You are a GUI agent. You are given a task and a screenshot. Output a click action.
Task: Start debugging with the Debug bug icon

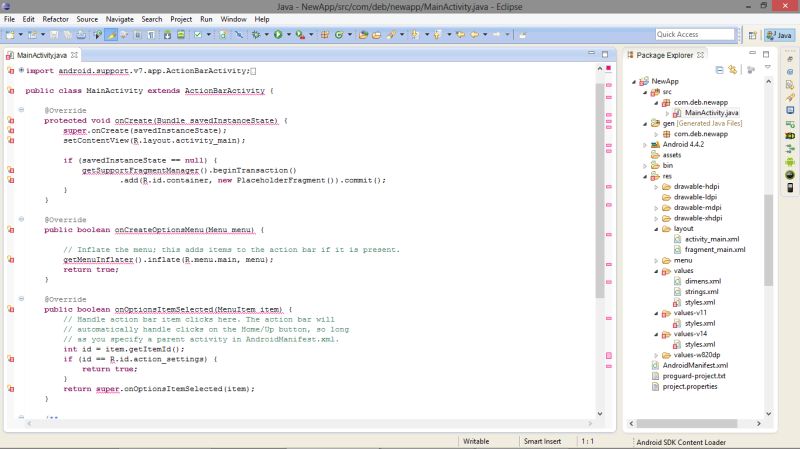[x=256, y=35]
